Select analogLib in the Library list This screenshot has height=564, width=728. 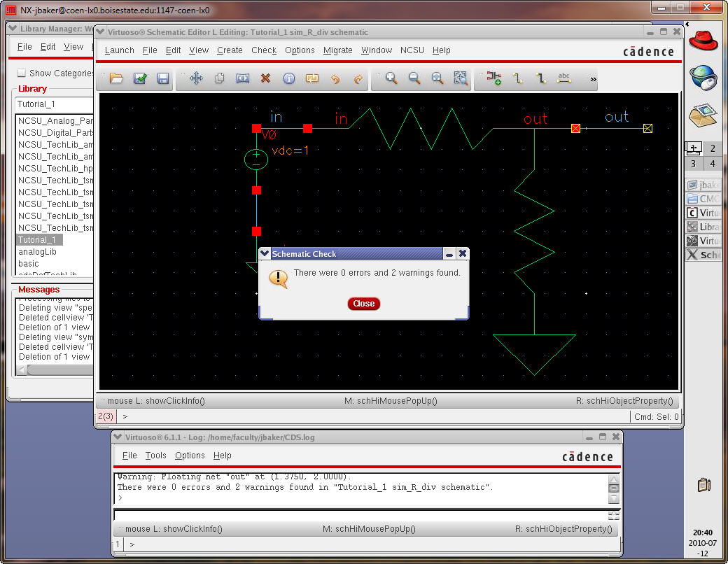pos(37,252)
